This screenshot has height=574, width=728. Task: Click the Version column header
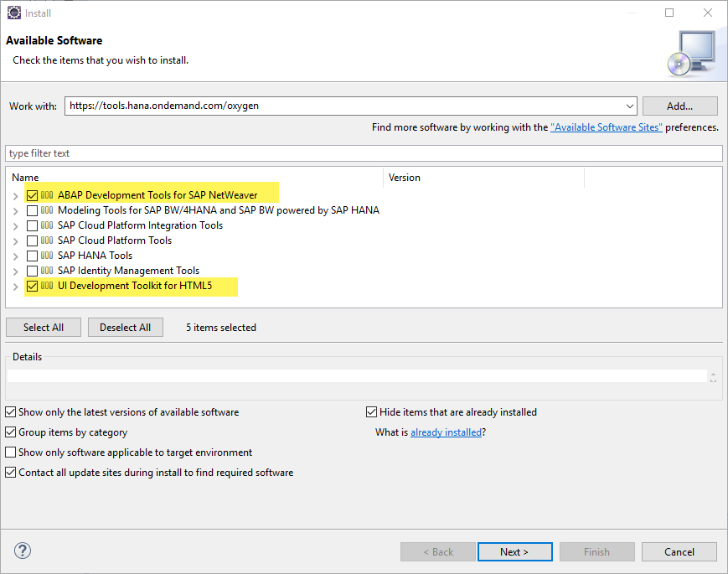point(483,178)
